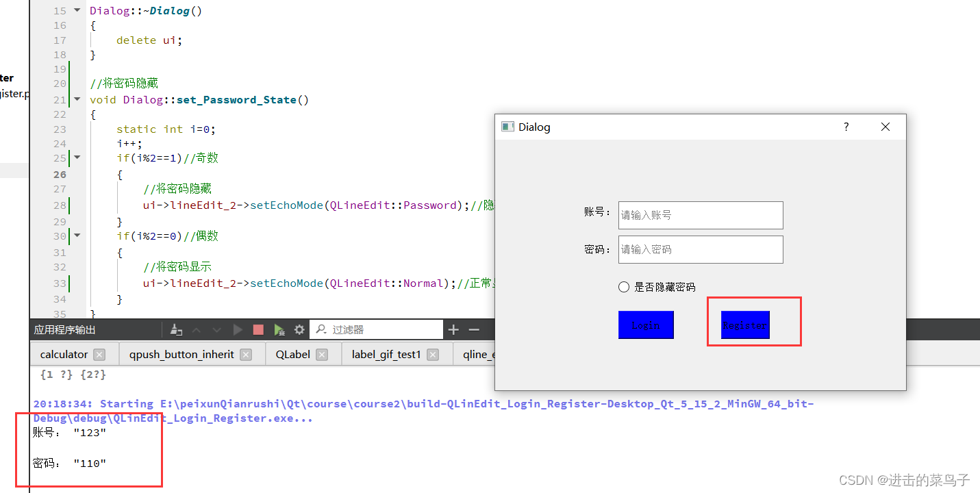Click the zoom out minus icon on output toolbar

pos(474,329)
